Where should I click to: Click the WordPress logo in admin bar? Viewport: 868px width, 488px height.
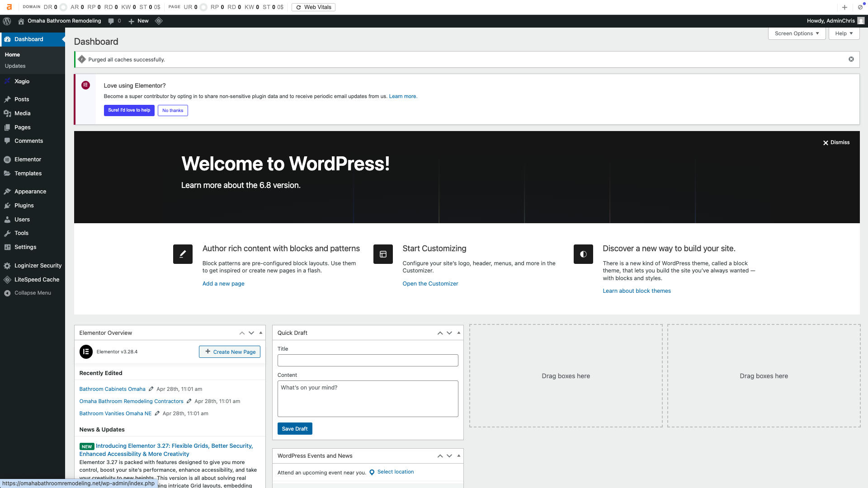7,21
